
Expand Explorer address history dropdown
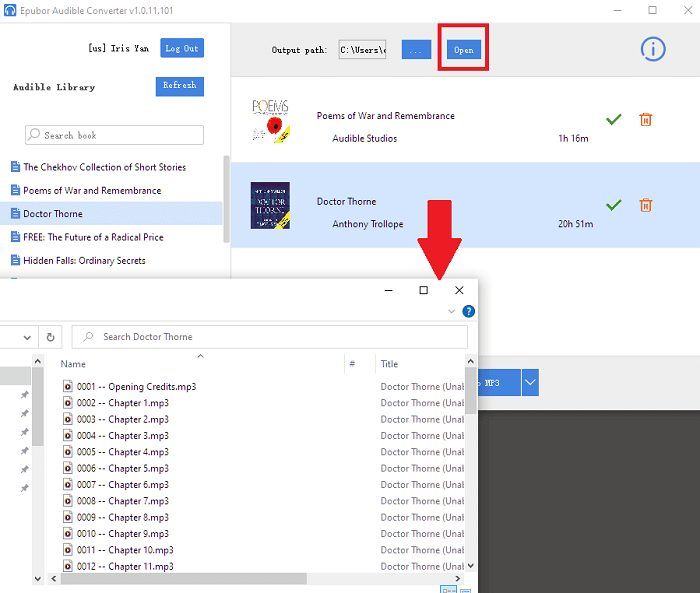(27, 338)
